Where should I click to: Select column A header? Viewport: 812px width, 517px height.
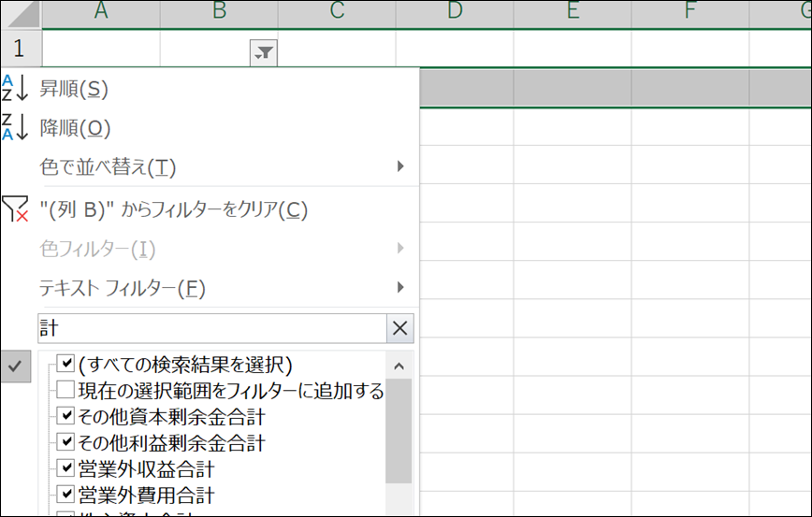pyautogui.click(x=101, y=12)
